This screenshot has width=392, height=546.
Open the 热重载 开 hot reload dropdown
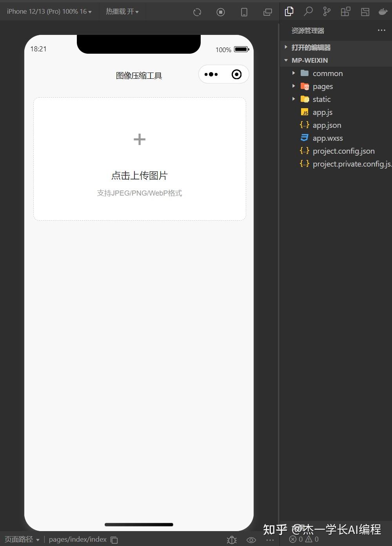(x=122, y=11)
